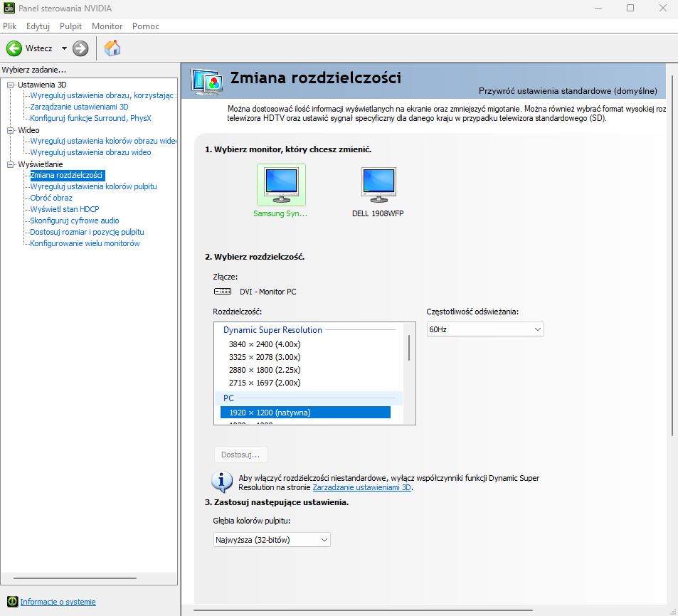Viewport: 678px width, 616px height.
Task: Collapse the Ustawienia 3D tree node
Action: click(x=11, y=85)
